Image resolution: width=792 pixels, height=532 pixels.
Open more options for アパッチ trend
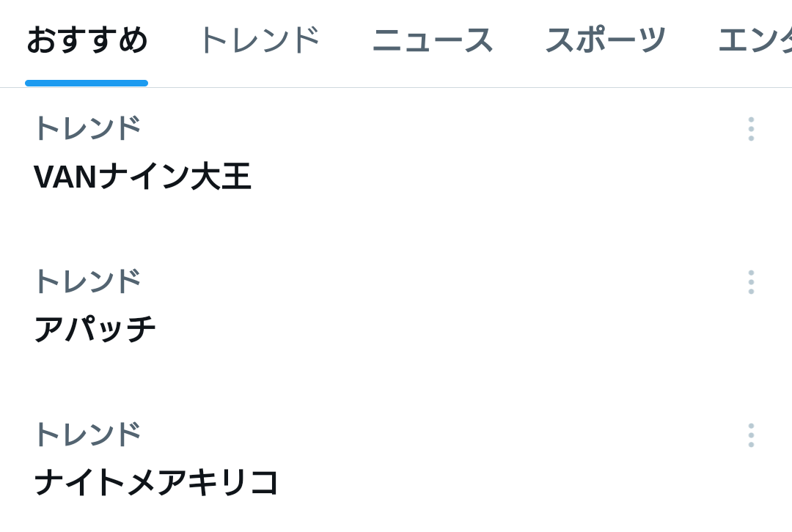coord(751,281)
